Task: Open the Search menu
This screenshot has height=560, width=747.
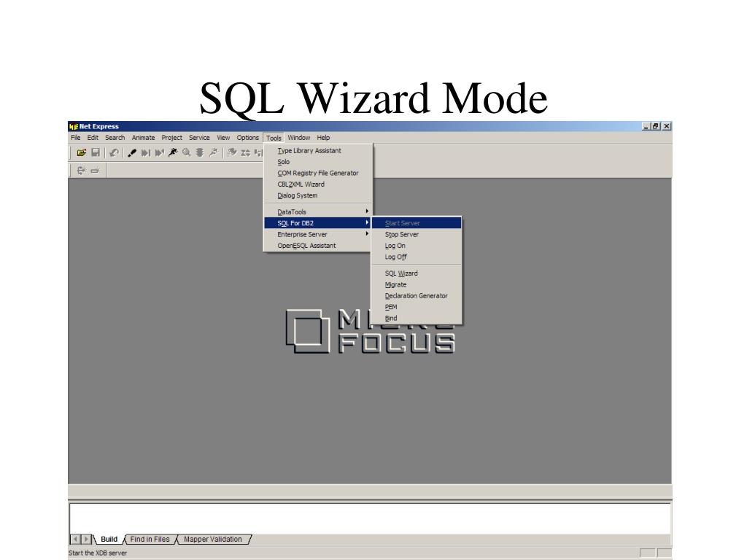Action: (115, 138)
